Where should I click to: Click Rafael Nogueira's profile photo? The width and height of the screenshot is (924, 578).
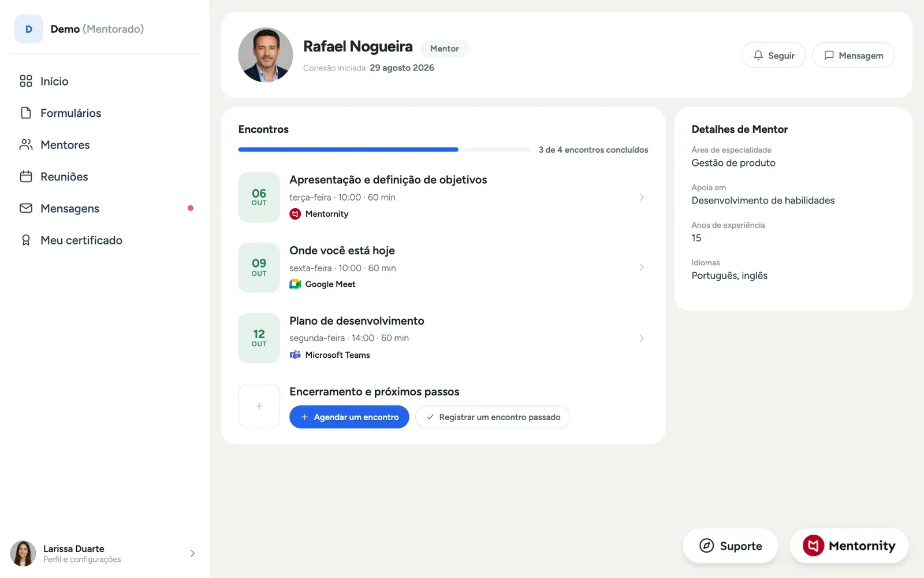[266, 55]
